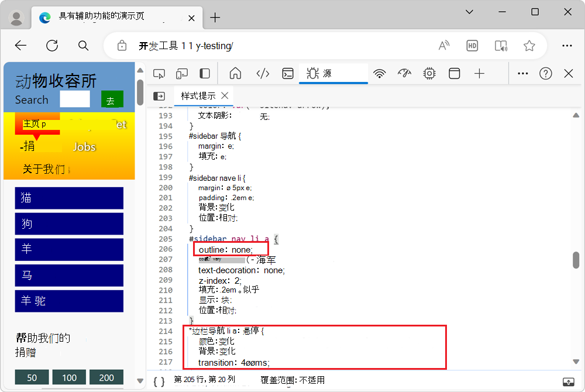The width and height of the screenshot is (585, 392).
Task: Open DevTools help with the question mark icon
Action: click(x=546, y=74)
